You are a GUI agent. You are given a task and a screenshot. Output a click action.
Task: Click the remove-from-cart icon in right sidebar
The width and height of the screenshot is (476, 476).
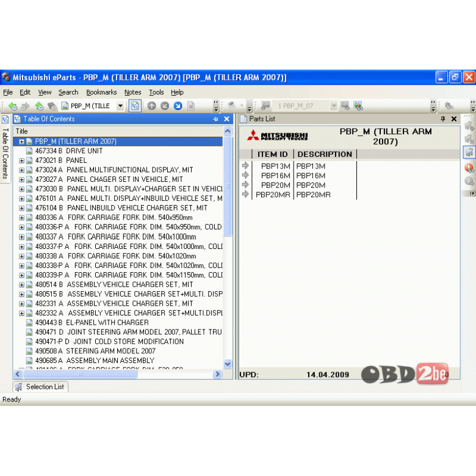tap(469, 139)
